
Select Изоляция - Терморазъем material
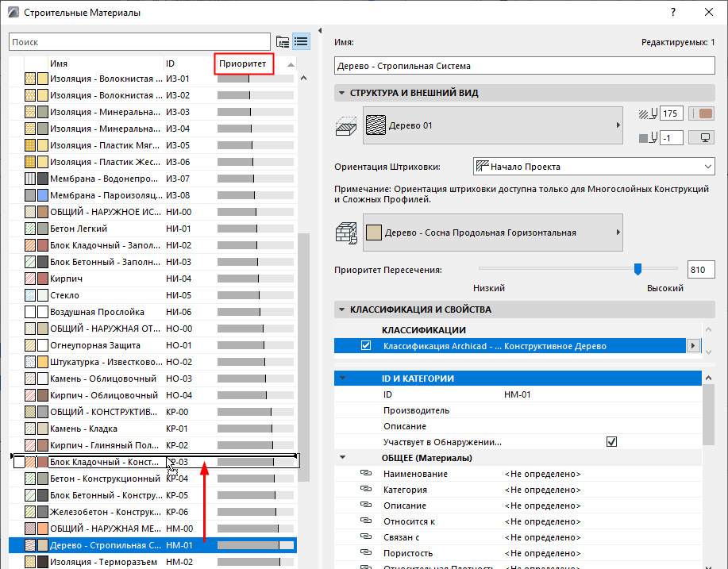152,562
